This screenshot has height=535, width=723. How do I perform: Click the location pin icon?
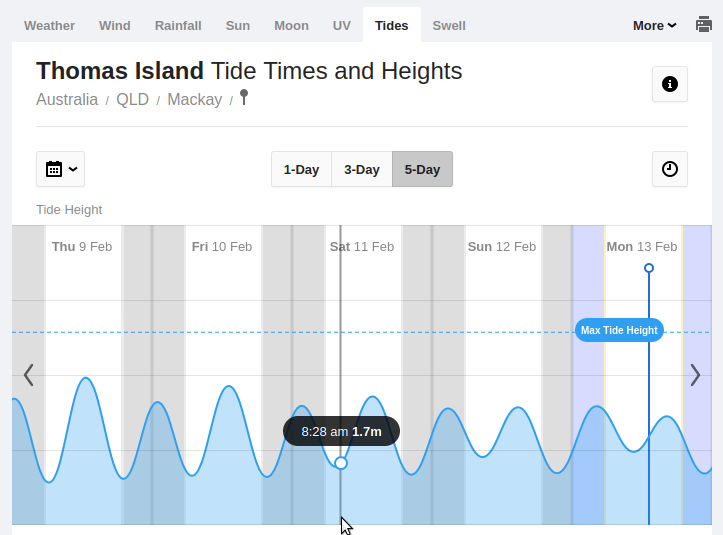pyautogui.click(x=244, y=98)
